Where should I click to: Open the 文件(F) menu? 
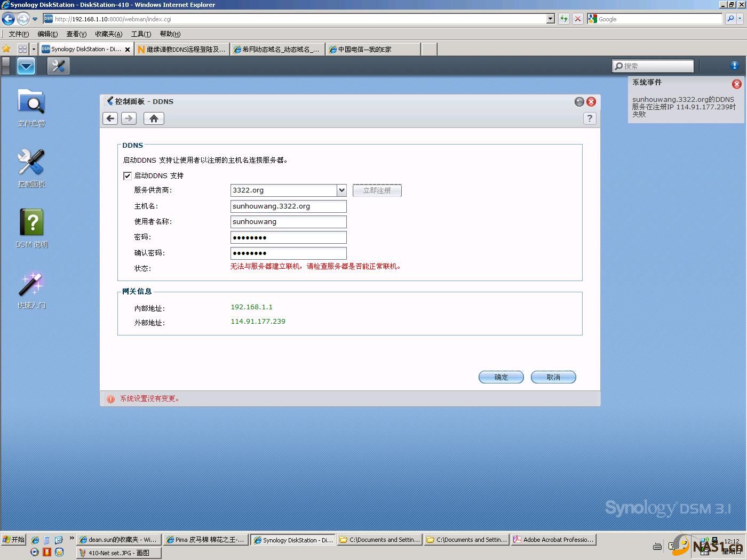click(19, 34)
